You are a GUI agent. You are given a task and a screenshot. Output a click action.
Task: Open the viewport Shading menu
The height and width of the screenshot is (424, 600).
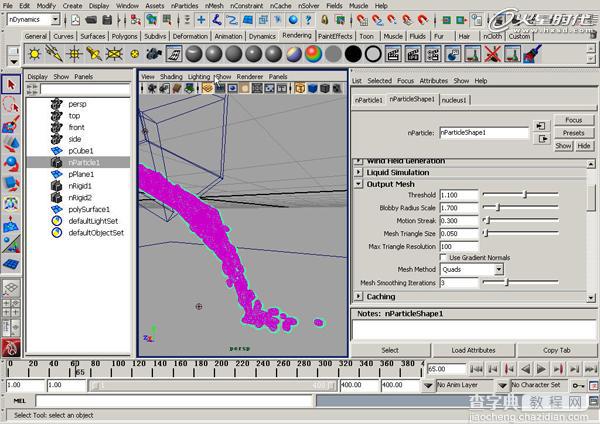pyautogui.click(x=171, y=77)
